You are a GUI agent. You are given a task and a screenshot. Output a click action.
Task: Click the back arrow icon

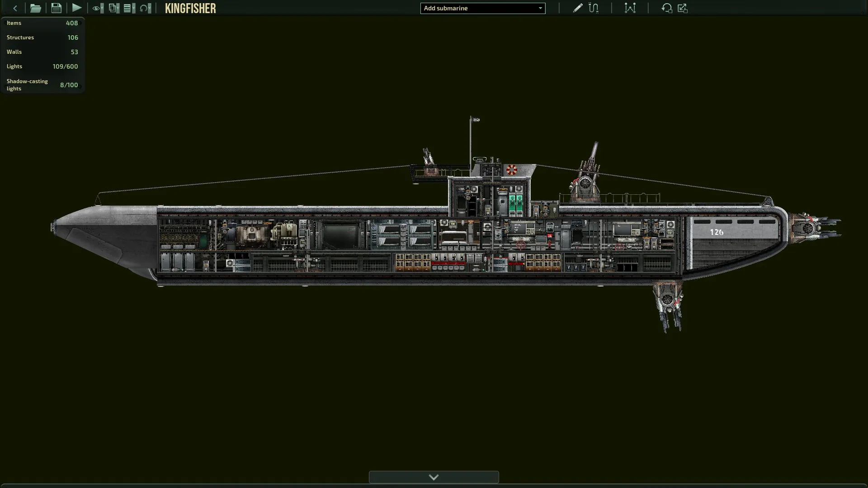15,8
